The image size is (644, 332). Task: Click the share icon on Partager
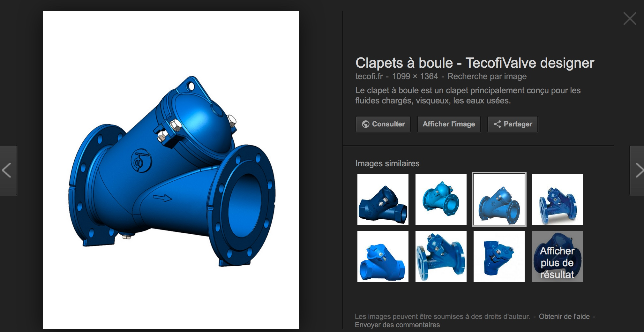[497, 124]
